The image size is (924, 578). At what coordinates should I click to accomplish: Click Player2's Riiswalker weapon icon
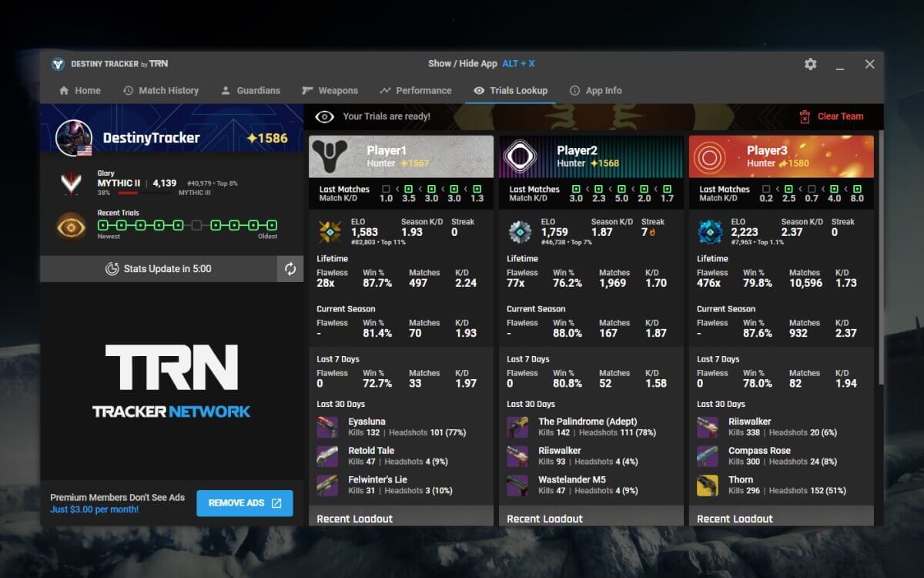517,455
